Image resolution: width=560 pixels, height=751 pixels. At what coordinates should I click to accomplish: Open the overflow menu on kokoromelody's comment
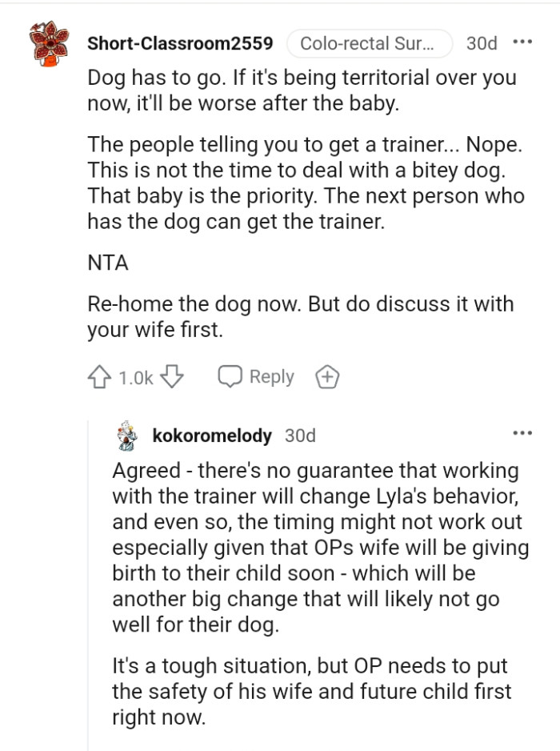click(x=522, y=432)
